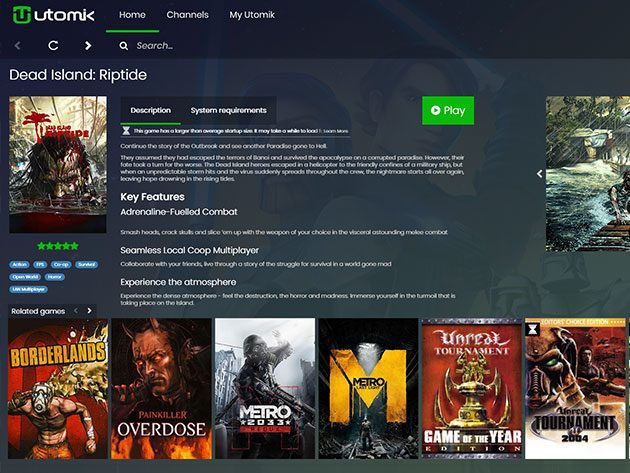Image resolution: width=630 pixels, height=473 pixels.
Task: Click the search magnifier icon
Action: pos(124,46)
